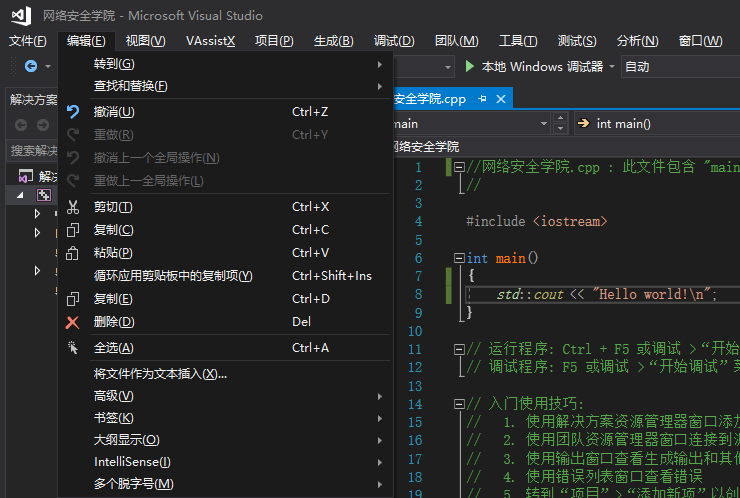
Task: Click the Undo arrow icon beside 撤消(U)
Action: coord(73,112)
